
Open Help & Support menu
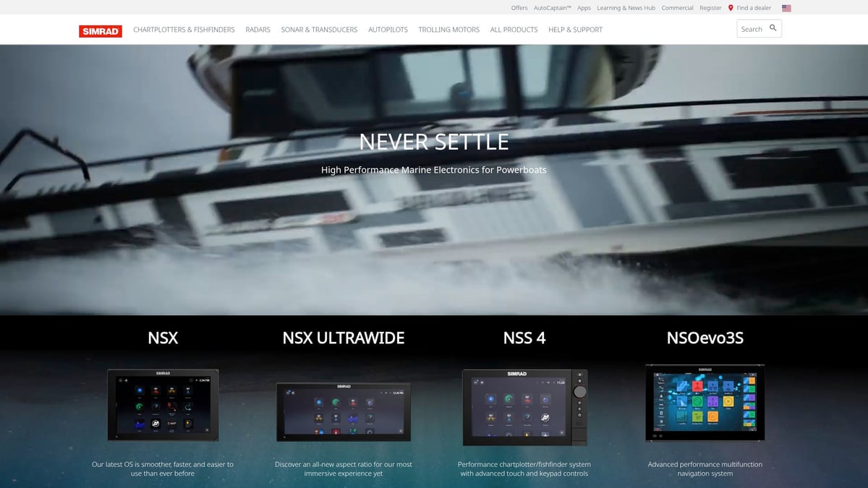pyautogui.click(x=575, y=30)
